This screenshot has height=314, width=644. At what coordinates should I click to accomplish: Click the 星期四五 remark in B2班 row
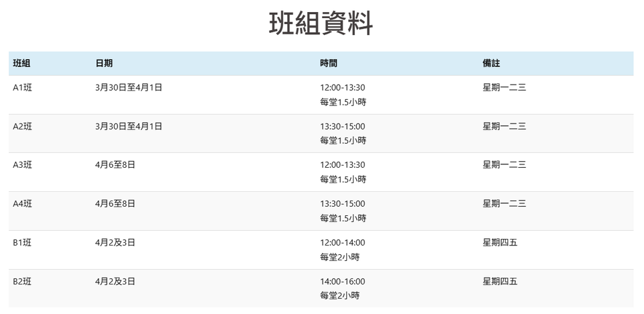click(x=500, y=282)
